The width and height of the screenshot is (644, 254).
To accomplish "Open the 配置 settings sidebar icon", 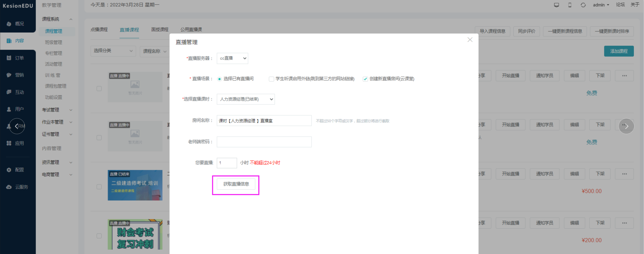I will pos(9,170).
